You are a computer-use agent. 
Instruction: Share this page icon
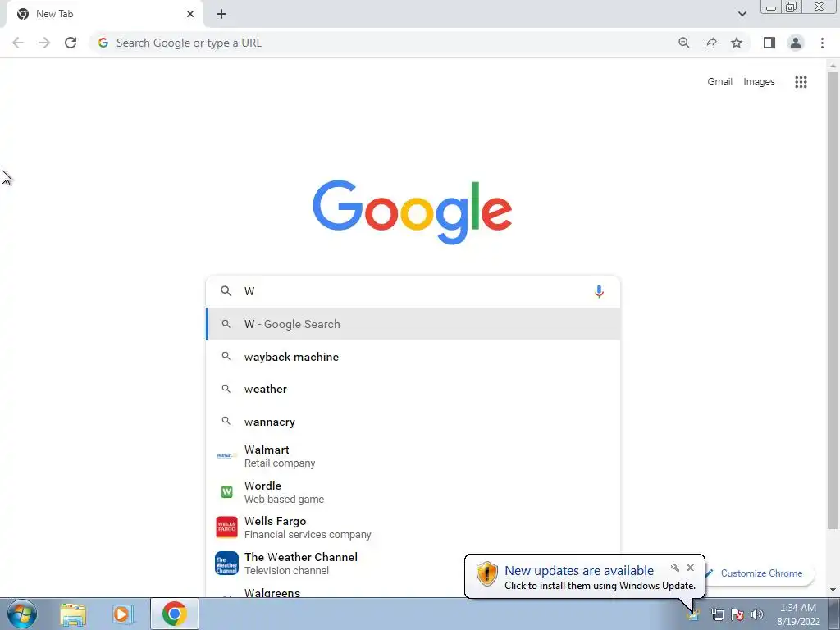(x=710, y=43)
